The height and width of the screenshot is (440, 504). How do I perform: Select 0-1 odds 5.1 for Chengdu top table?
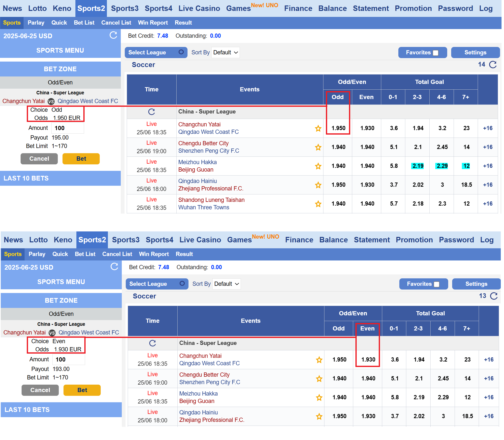pyautogui.click(x=394, y=147)
